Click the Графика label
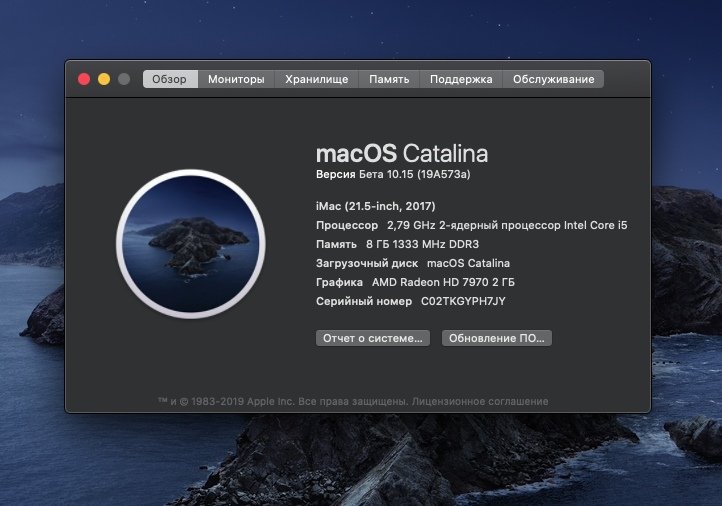 (x=339, y=282)
